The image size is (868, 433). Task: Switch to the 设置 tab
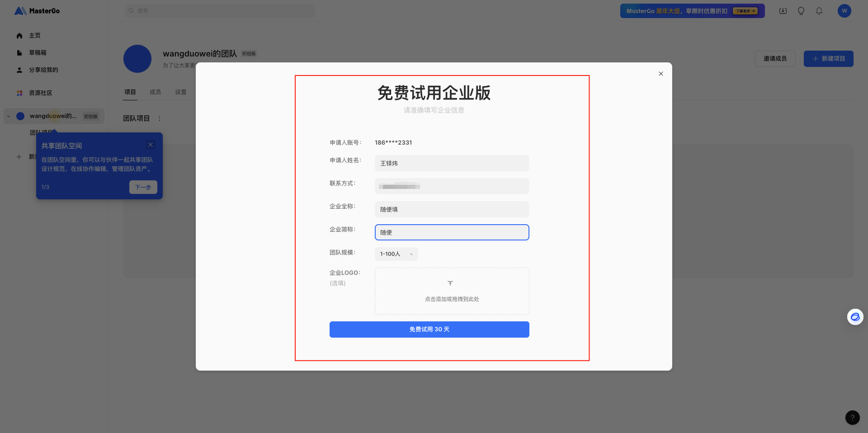(180, 92)
